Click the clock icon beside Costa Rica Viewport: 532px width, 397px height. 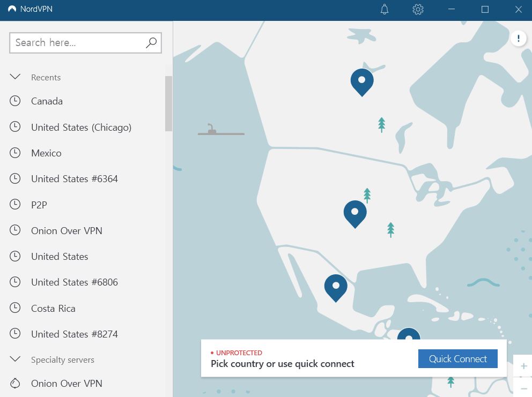(15, 308)
